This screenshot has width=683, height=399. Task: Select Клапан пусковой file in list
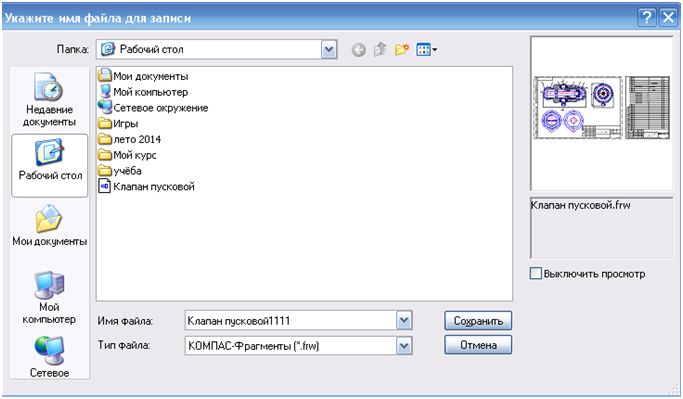click(147, 186)
